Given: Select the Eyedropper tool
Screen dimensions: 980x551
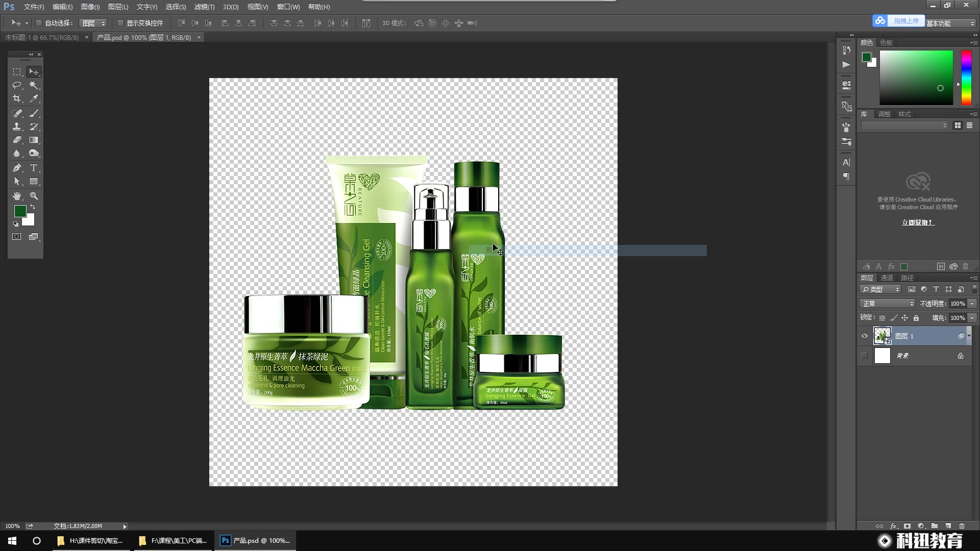Looking at the screenshot, I should pyautogui.click(x=34, y=98).
